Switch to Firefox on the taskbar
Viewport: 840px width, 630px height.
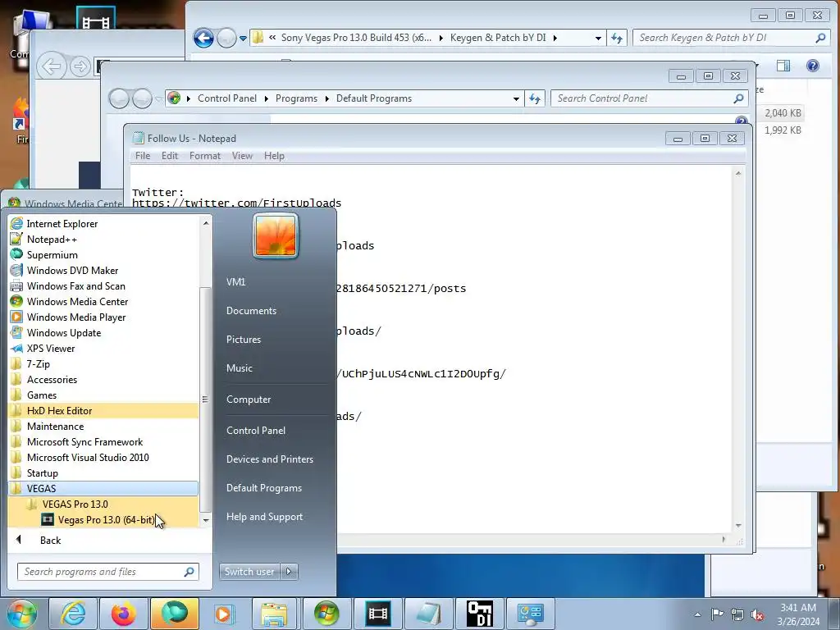pyautogui.click(x=123, y=614)
